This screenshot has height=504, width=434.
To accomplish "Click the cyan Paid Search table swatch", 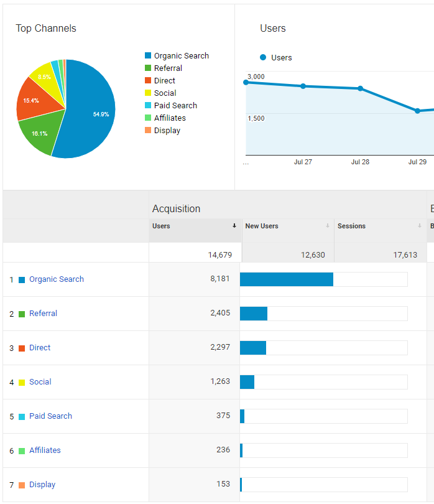I will pos(22,417).
